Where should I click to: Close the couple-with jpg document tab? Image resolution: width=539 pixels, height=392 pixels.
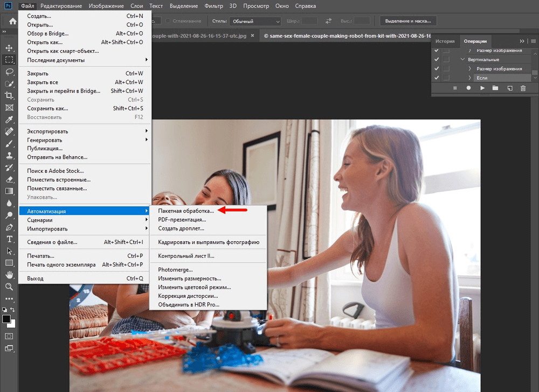pos(253,36)
